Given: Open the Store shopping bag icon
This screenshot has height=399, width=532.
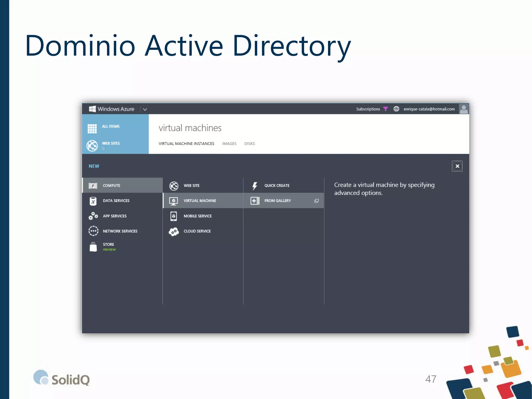Looking at the screenshot, I should [93, 247].
